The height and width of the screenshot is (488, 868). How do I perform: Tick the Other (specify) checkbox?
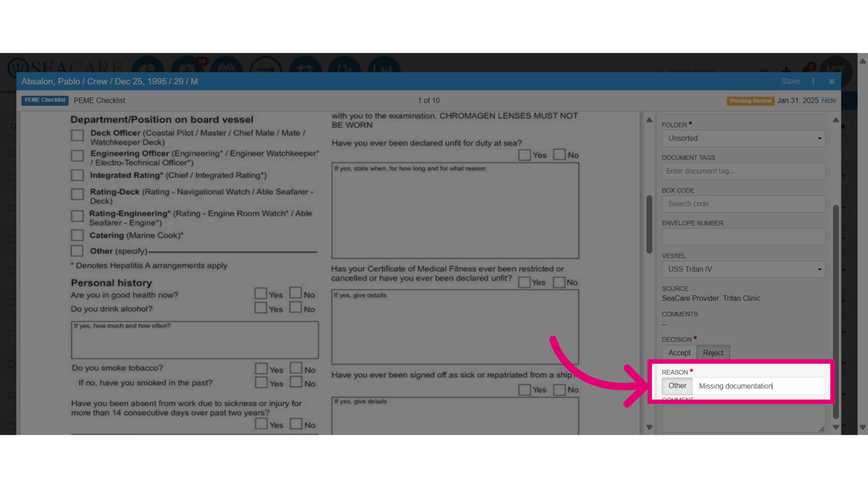tap(77, 251)
